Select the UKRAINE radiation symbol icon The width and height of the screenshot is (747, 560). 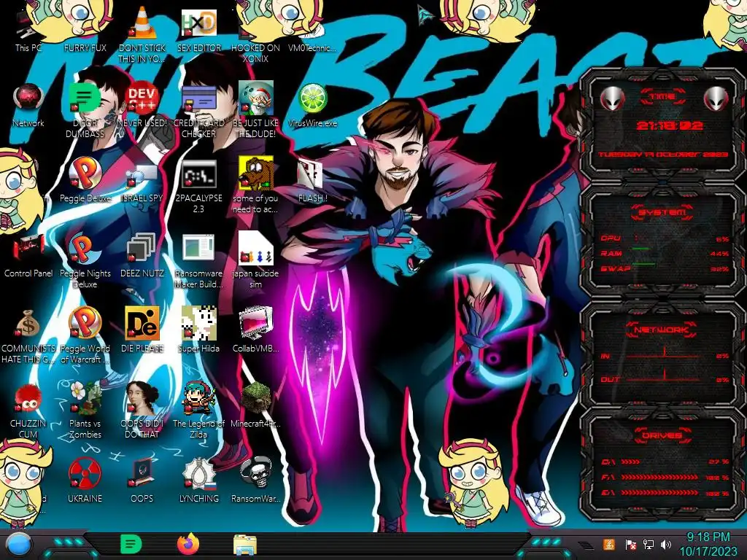pyautogui.click(x=85, y=480)
